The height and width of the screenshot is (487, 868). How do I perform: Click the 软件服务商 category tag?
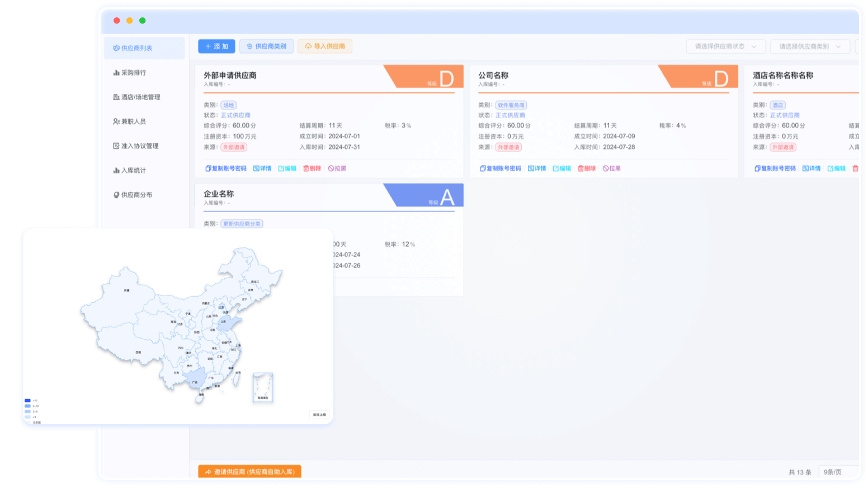[x=511, y=105]
